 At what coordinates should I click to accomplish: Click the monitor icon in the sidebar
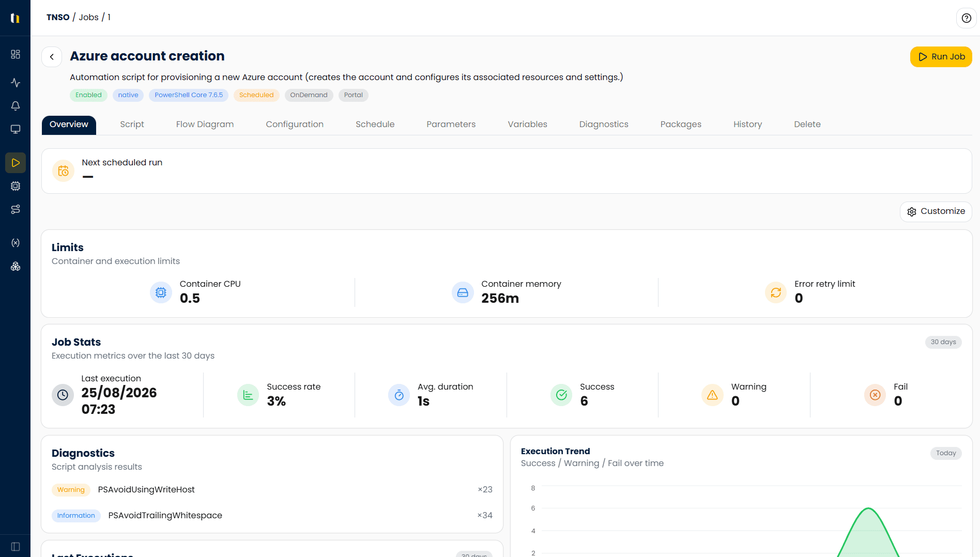[x=16, y=129]
